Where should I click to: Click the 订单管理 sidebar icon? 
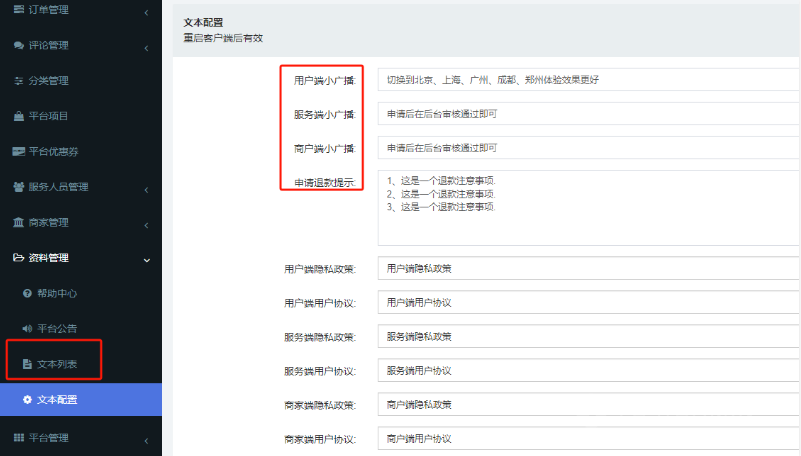(x=19, y=10)
